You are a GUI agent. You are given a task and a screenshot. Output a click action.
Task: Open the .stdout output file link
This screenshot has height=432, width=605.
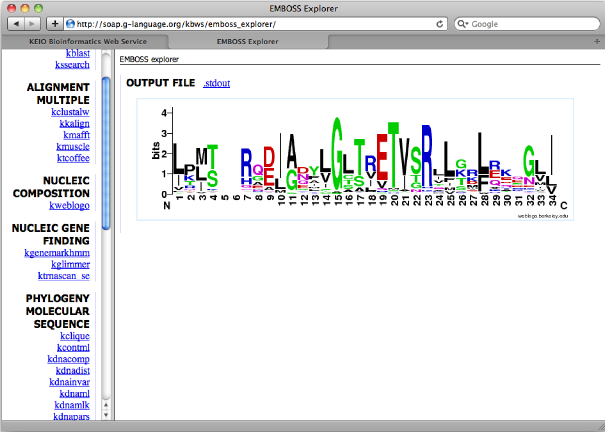coord(216,83)
